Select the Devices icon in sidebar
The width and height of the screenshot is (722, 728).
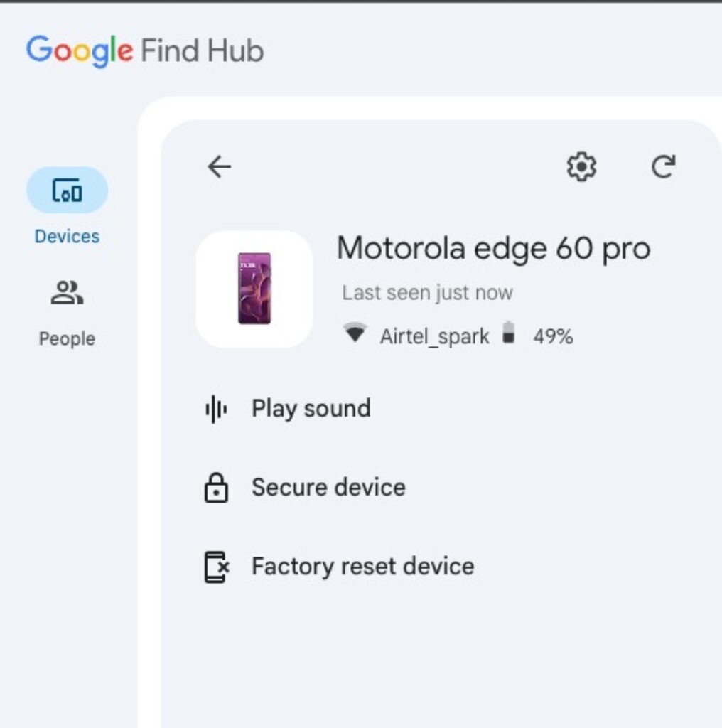[68, 191]
